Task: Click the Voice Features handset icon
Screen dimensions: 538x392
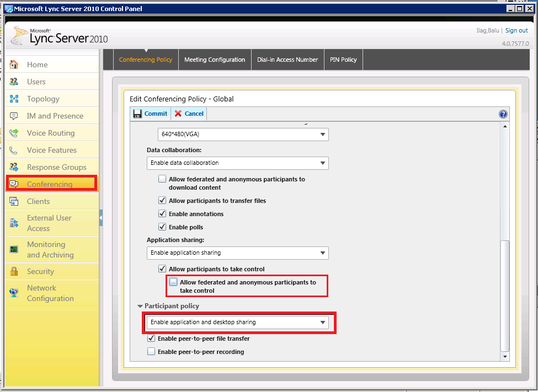Action: [14, 150]
